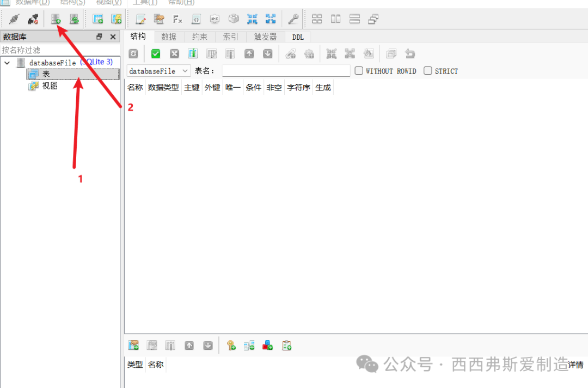
Task: Open the databaseFile dropdown
Action: click(158, 71)
